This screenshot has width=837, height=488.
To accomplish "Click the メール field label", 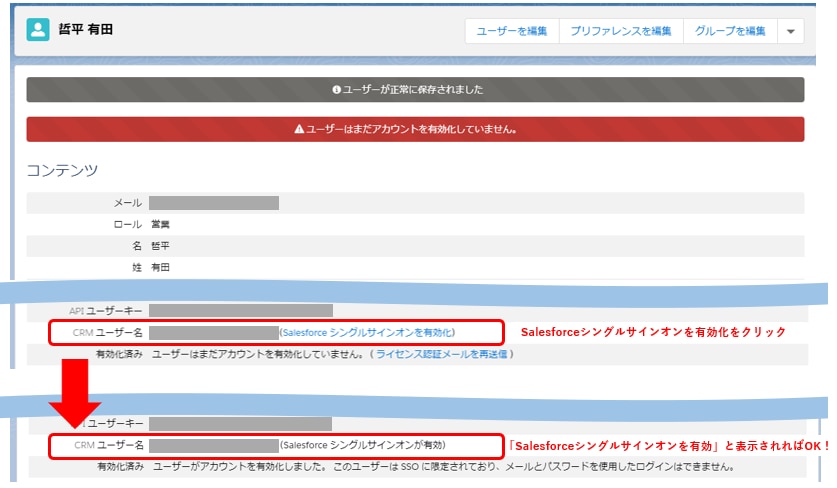I will pyautogui.click(x=128, y=203).
